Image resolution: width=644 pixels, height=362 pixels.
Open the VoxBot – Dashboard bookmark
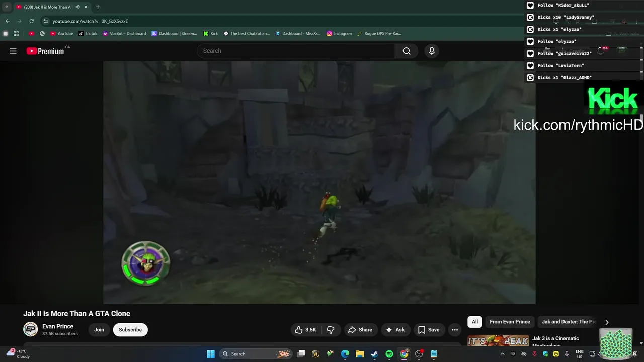(x=124, y=34)
